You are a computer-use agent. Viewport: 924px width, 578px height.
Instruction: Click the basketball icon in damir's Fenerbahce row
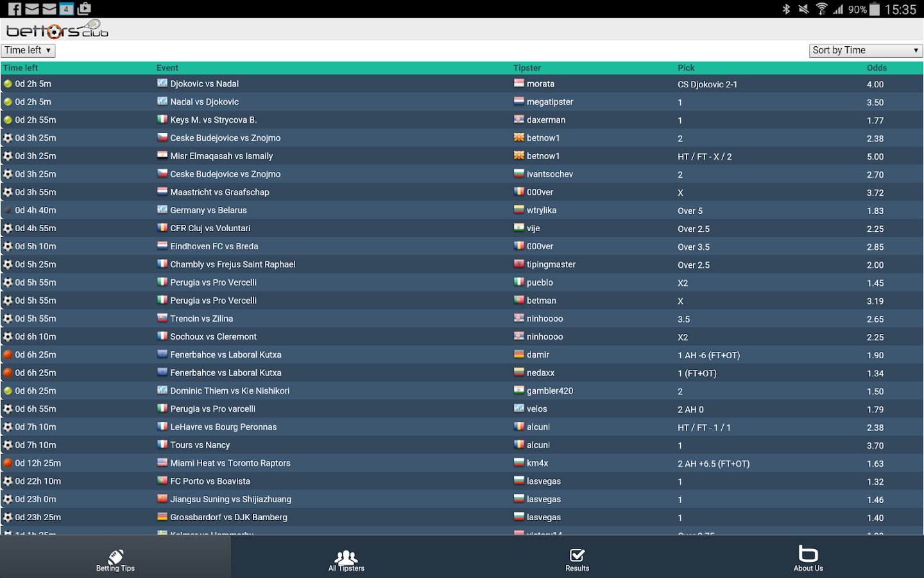(8, 355)
